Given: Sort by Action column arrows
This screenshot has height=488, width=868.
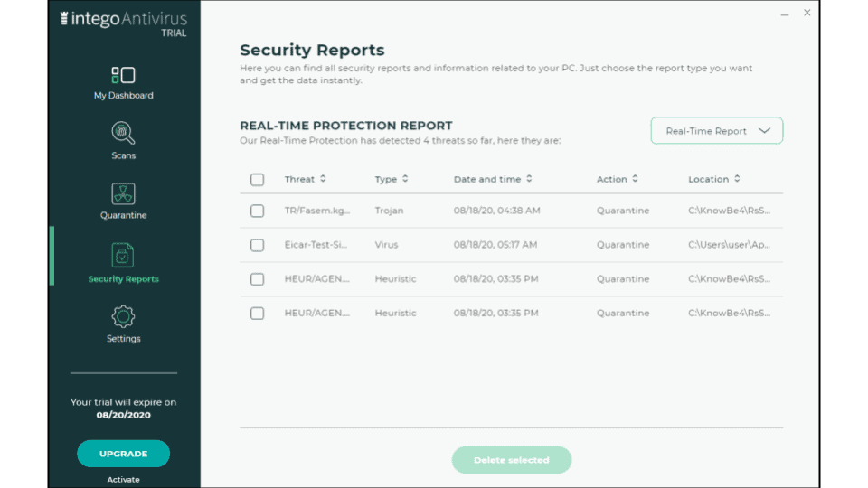Looking at the screenshot, I should point(635,179).
